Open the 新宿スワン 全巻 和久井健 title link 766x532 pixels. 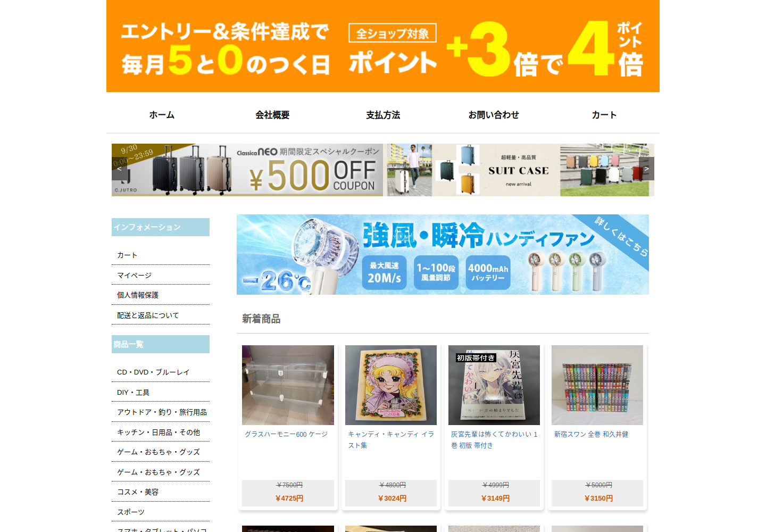591,434
